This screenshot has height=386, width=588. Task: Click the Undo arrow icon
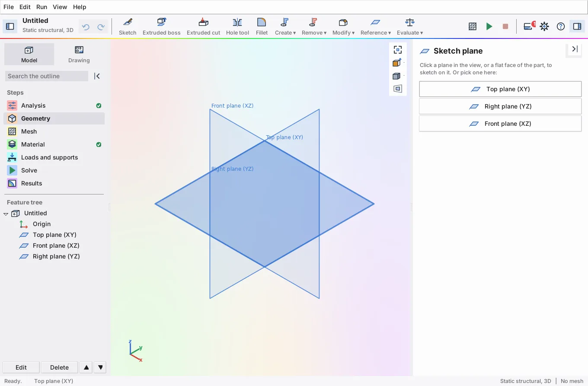86,27
